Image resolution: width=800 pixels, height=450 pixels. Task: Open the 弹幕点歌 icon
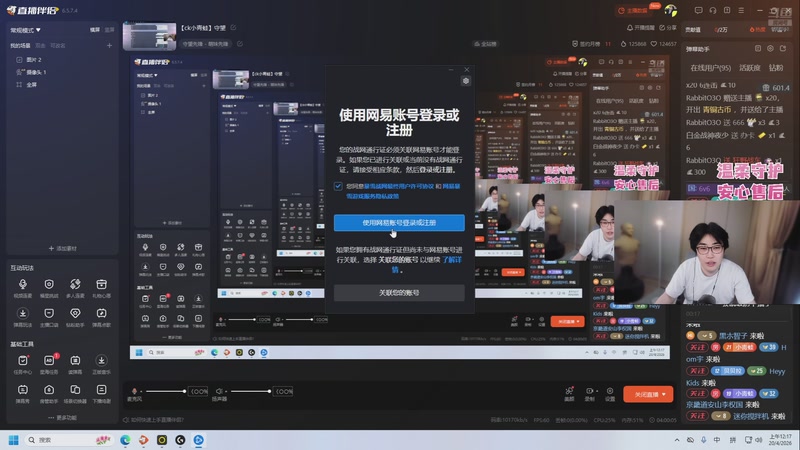point(102,313)
